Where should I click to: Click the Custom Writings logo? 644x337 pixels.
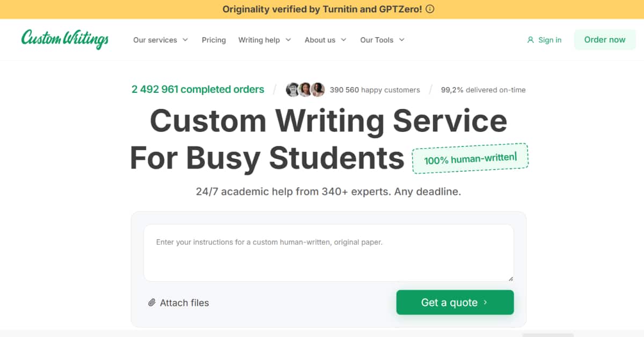(65, 39)
